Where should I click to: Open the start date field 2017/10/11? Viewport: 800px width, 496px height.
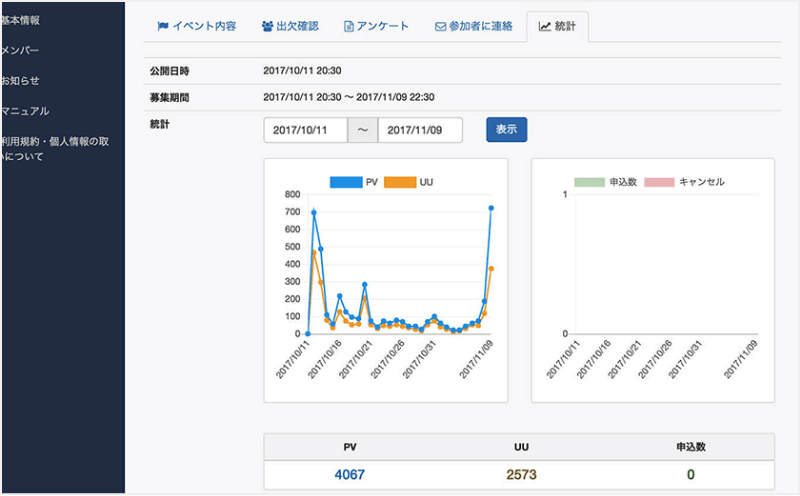pos(305,130)
